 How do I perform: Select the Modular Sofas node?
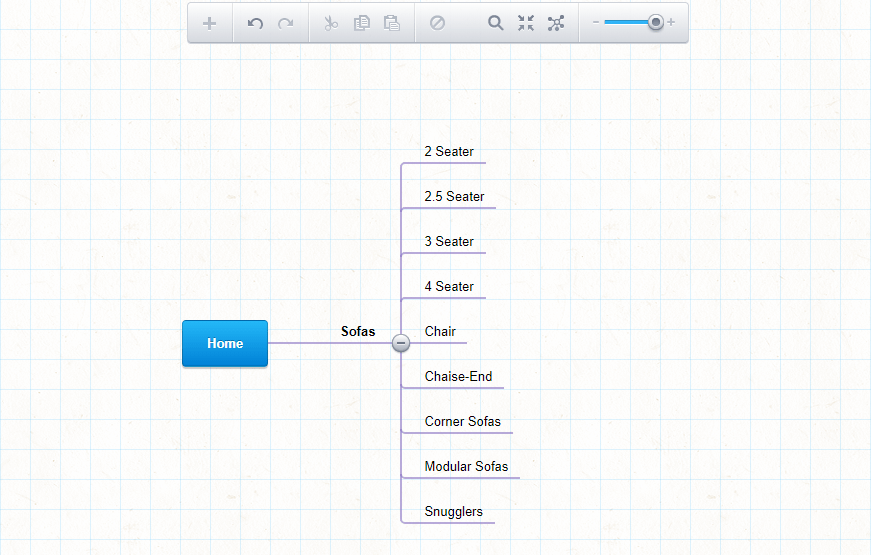466,467
